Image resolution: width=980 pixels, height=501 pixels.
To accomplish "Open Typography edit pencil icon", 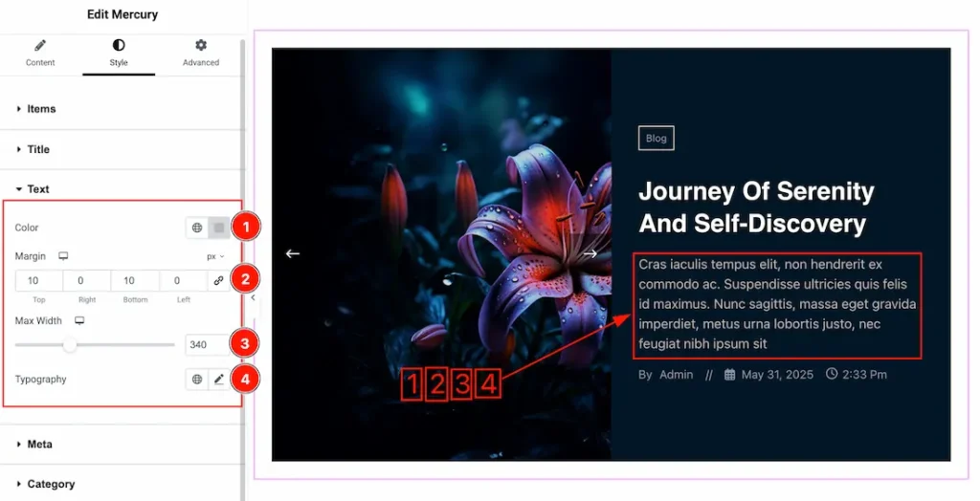I will coord(219,380).
